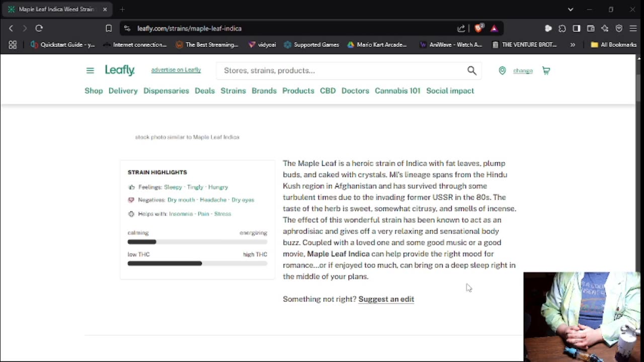Click the Brave Rewards triangle icon

click(x=494, y=28)
